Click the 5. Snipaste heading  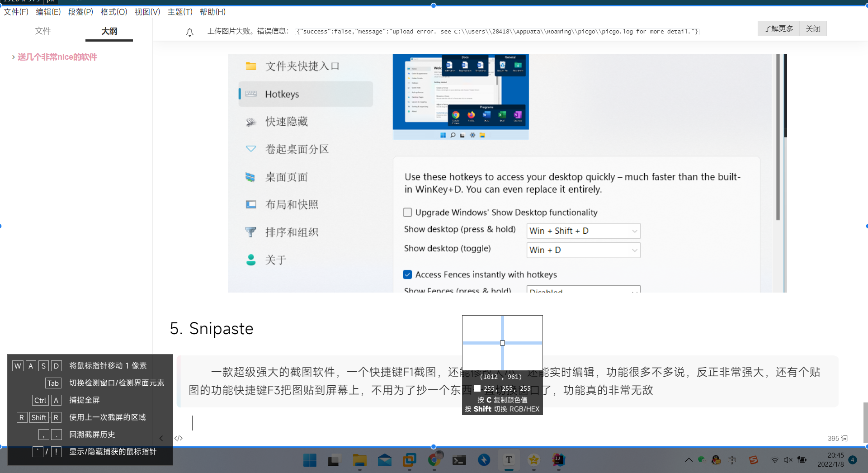click(x=212, y=329)
